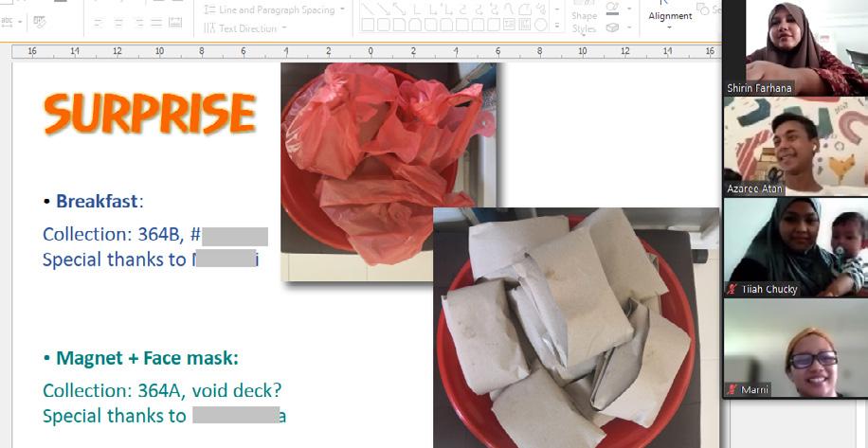Select the paper-wrapped packets photo
The width and height of the screenshot is (868, 448).
coord(576,328)
